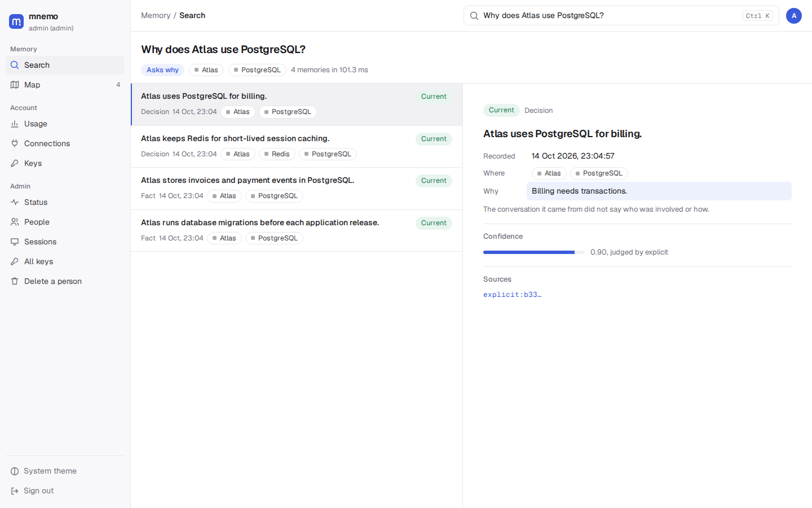Viewport: 812px width, 508px height.
Task: Click the key icon beside Keys
Action: pyautogui.click(x=15, y=163)
